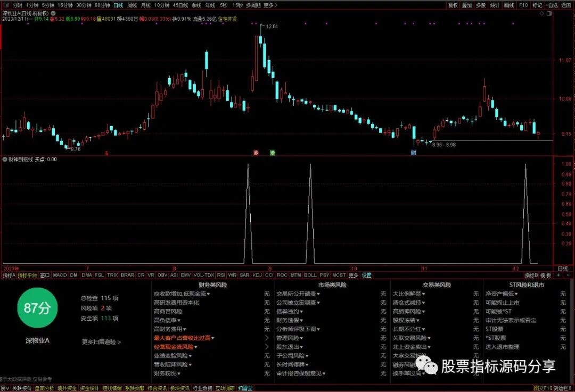Click the 指标B button
Screen dimensions: 575x392
[x=531, y=275]
